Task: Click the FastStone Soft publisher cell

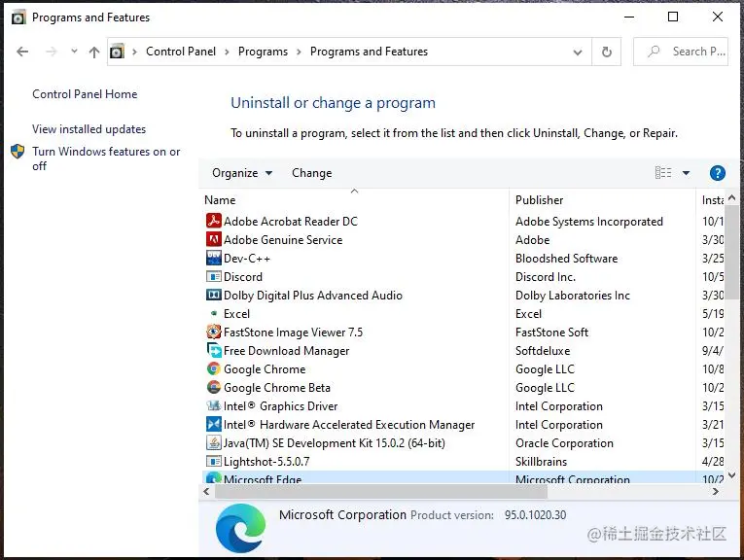Action: pos(551,332)
